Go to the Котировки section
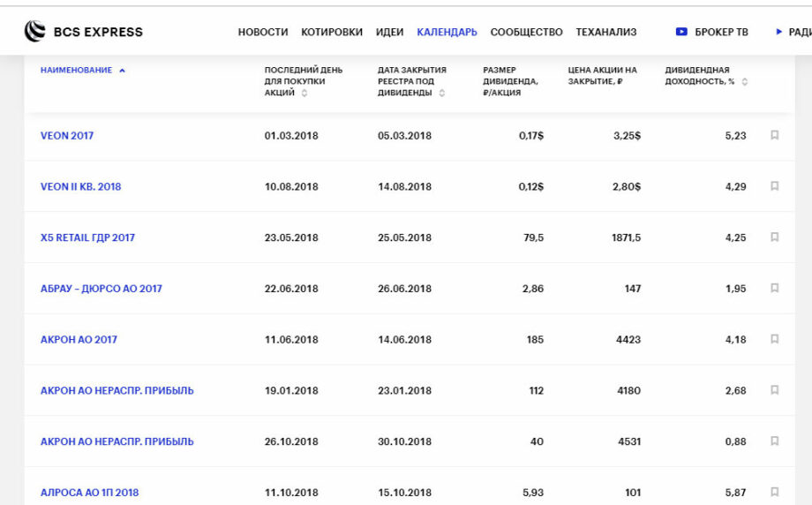812x505 pixels. (x=332, y=32)
